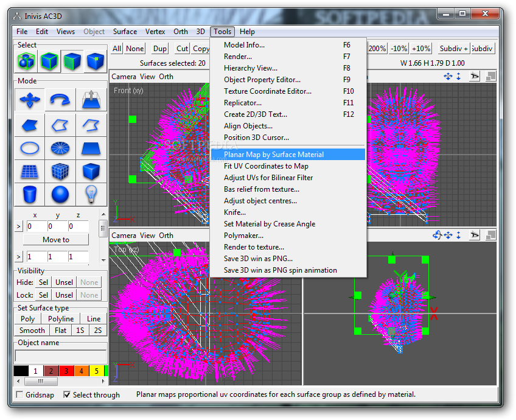Click the Dup button
The height and width of the screenshot is (420, 516).
(160, 49)
